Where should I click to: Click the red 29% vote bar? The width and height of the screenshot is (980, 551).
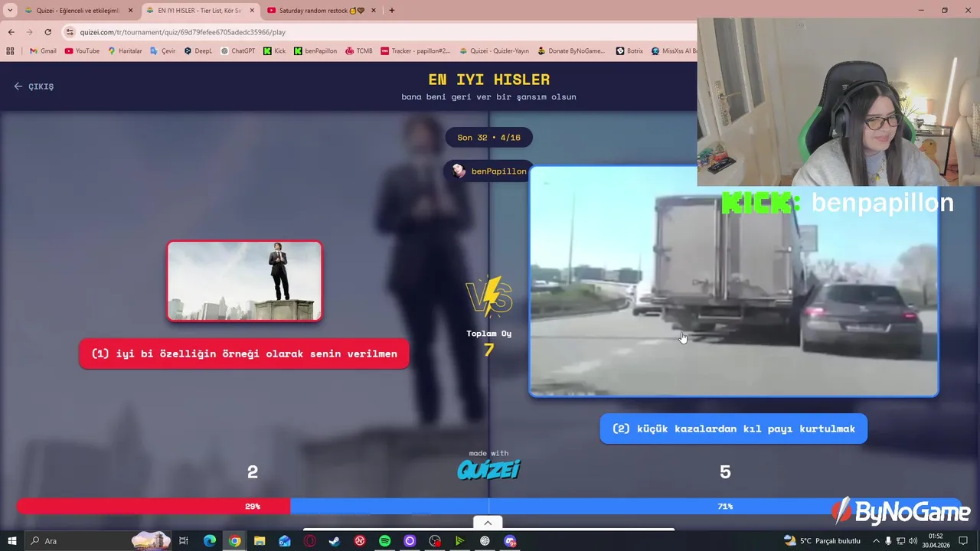coord(153,506)
